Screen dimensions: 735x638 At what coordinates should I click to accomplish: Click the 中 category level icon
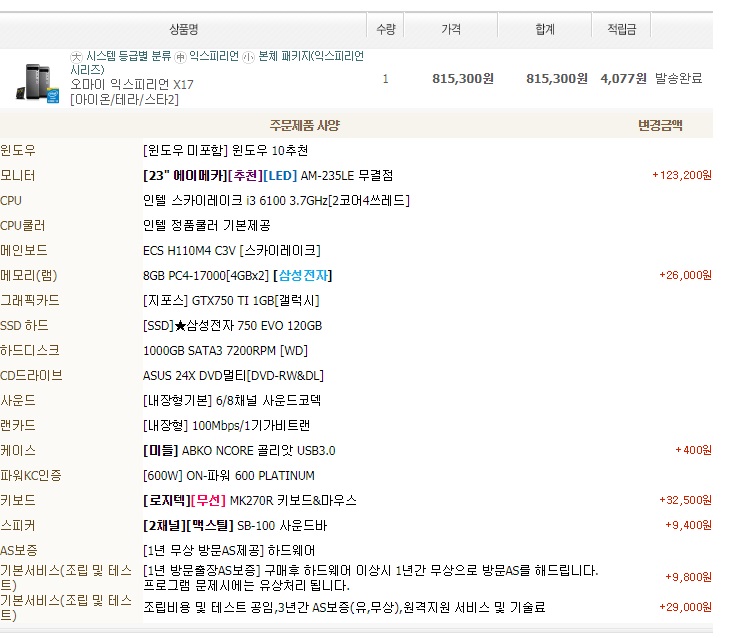click(x=180, y=57)
